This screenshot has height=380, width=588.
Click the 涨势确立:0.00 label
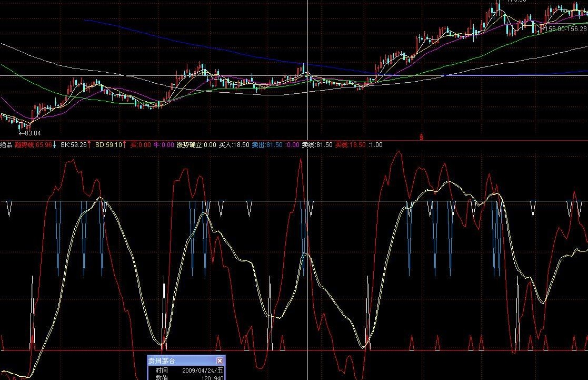[196, 145]
